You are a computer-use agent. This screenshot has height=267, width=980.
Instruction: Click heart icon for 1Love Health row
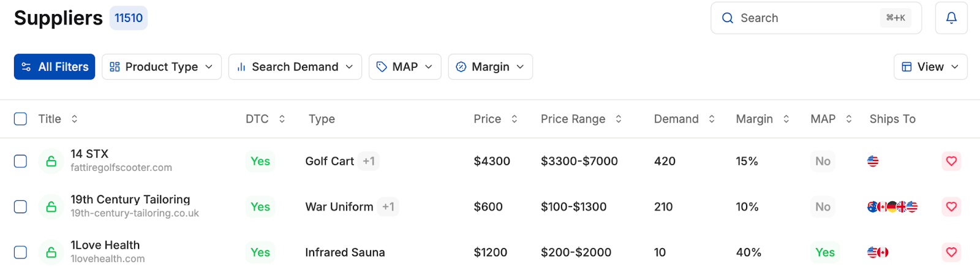tap(951, 252)
